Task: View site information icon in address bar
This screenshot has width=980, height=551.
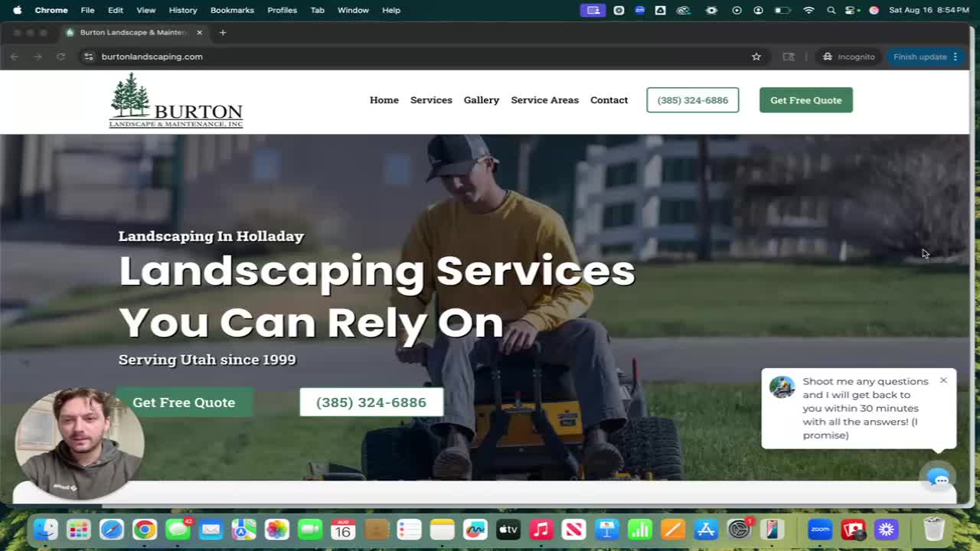Action: coord(89,57)
